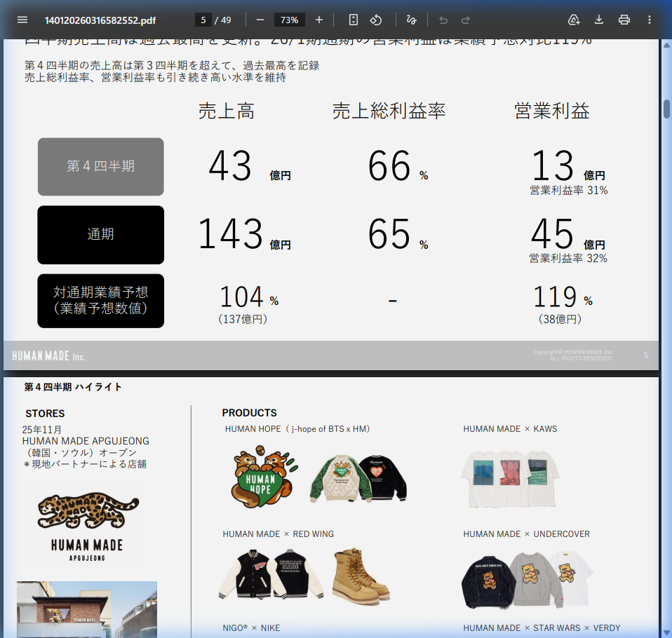Click the 売上総利益率 column heading
Image resolution: width=672 pixels, height=638 pixels.
click(389, 111)
